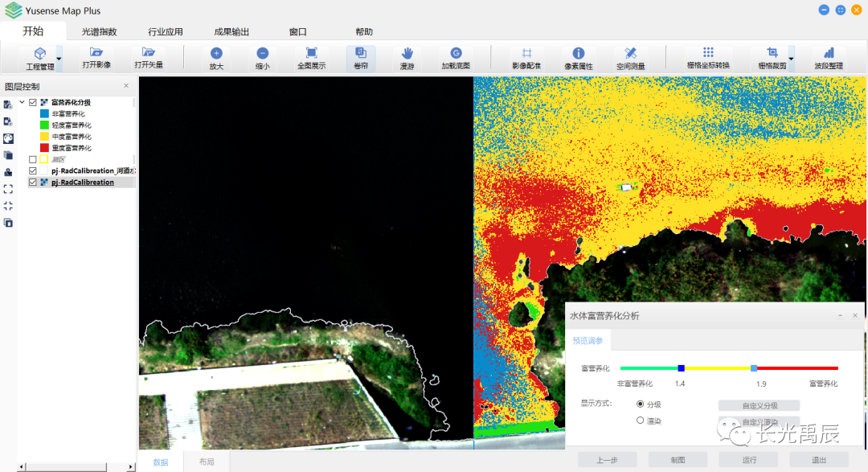Click the 1.4 threshold slider handle
This screenshot has height=472, width=868.
[681, 367]
